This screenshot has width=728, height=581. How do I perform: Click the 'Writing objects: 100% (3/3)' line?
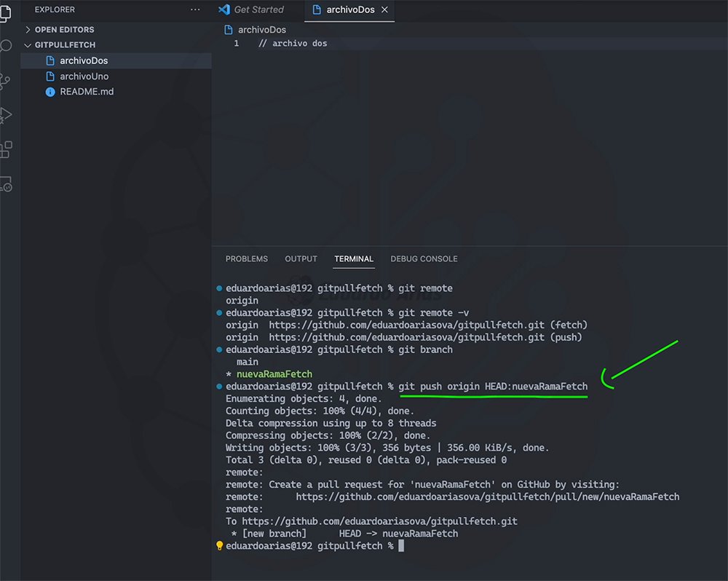click(387, 448)
